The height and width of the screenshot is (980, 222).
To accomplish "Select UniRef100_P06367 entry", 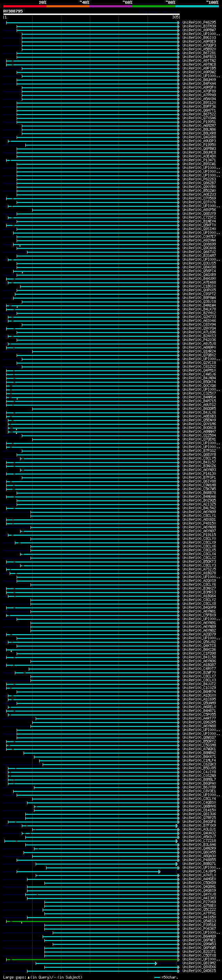I will [x=199, y=929].
